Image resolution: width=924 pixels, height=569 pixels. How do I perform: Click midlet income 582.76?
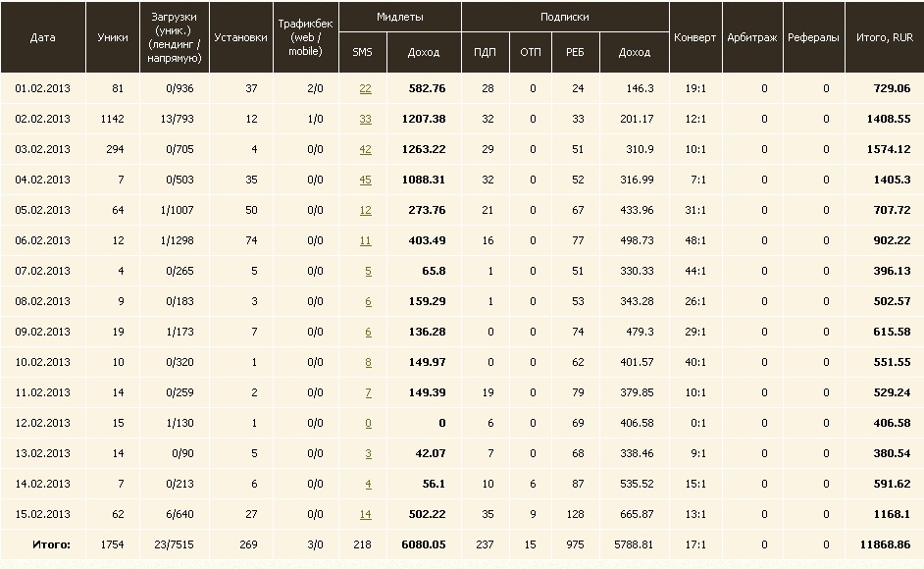click(428, 88)
